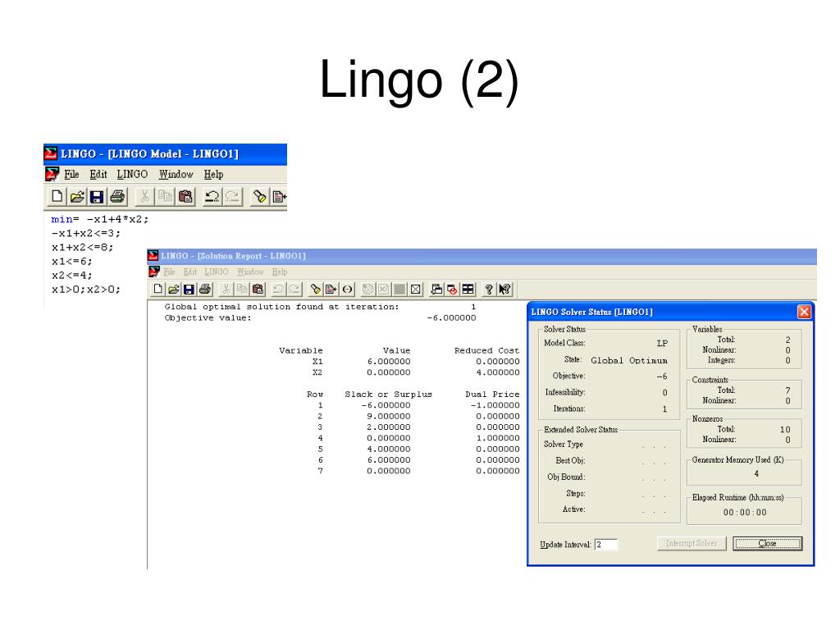Open LINGO menu in Solution Report window

click(x=217, y=272)
